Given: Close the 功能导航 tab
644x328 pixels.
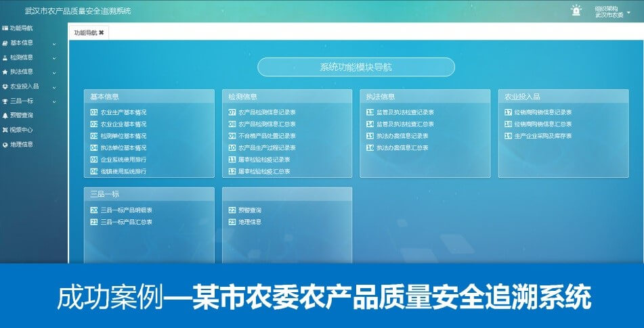Looking at the screenshot, I should point(102,32).
